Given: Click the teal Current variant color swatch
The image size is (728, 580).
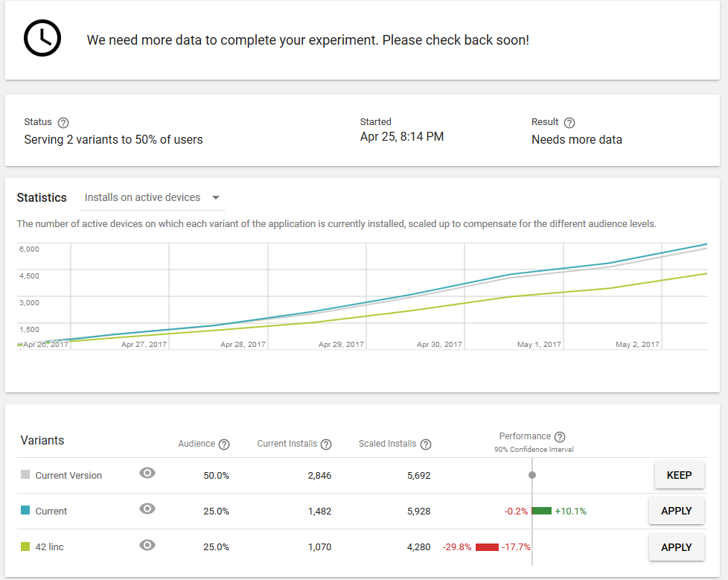Looking at the screenshot, I should [25, 511].
